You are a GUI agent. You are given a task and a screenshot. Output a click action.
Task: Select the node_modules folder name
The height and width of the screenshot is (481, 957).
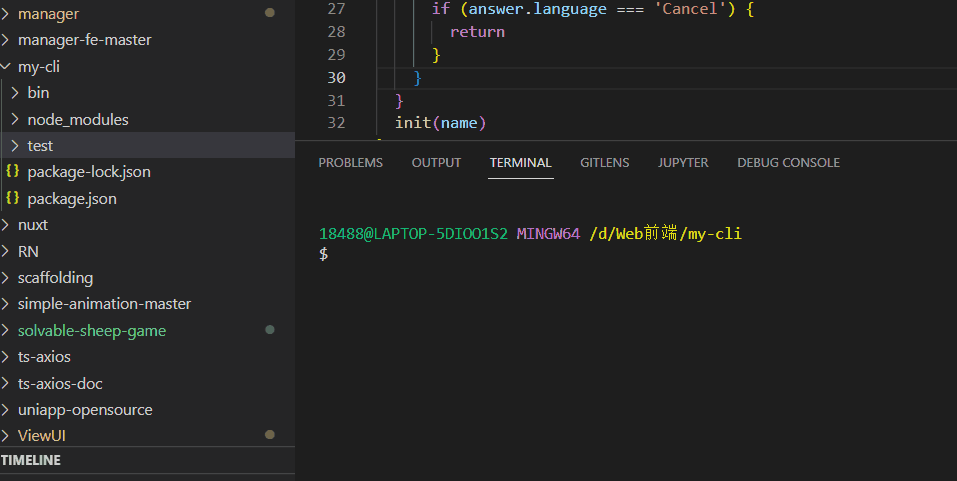coord(78,120)
